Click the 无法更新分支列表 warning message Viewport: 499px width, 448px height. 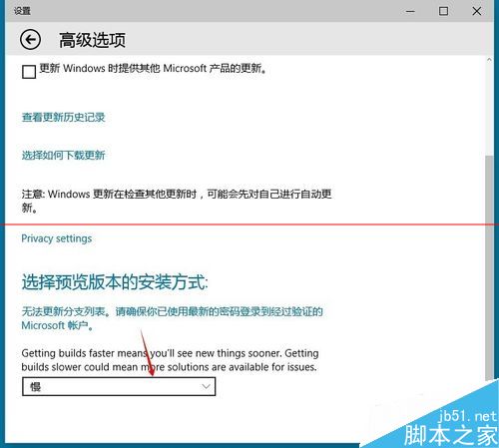point(172,318)
